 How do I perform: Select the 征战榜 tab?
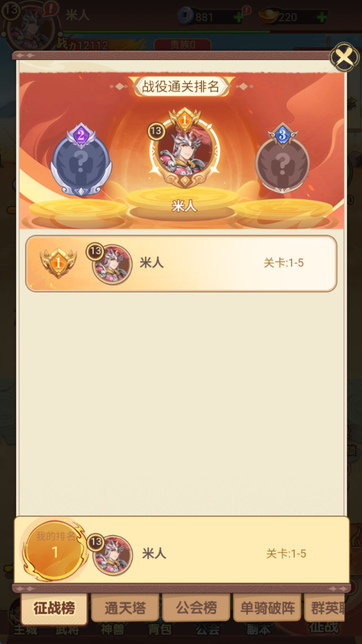pos(54,608)
